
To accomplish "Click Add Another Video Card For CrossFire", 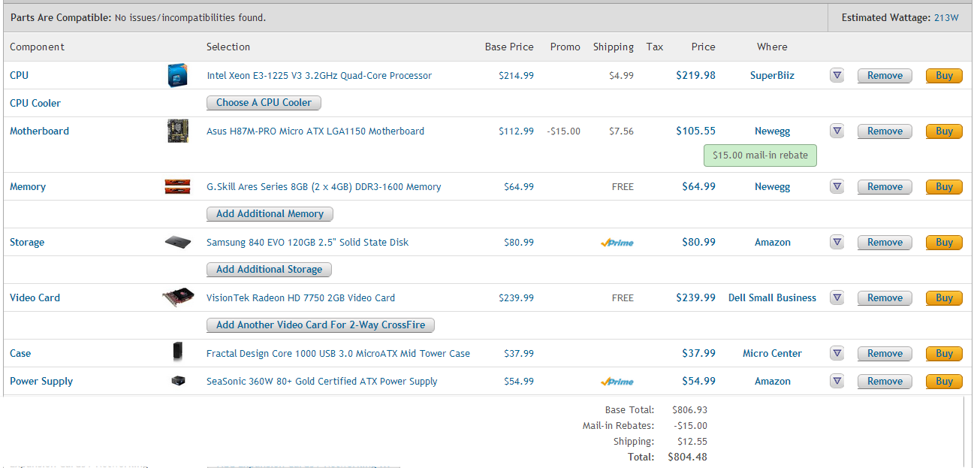I will tap(321, 325).
